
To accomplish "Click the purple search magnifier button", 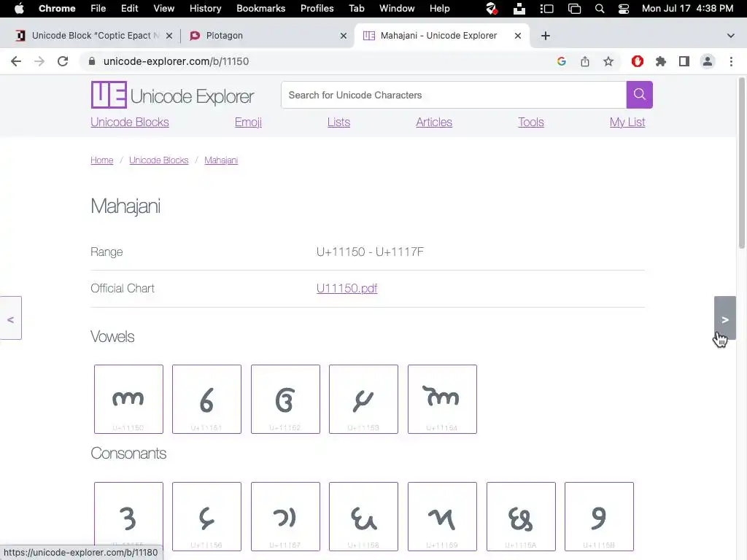I will [x=639, y=95].
